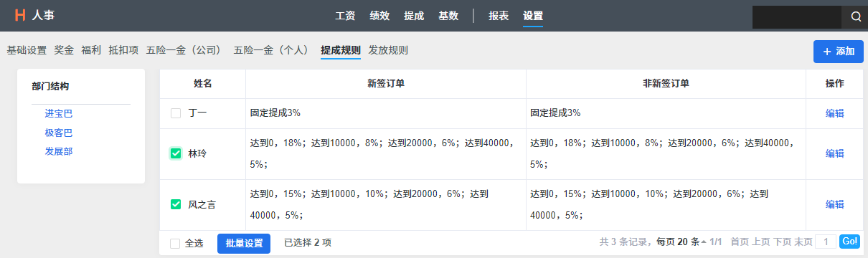Click the blue 添加 button
The width and height of the screenshot is (868, 258).
point(839,52)
